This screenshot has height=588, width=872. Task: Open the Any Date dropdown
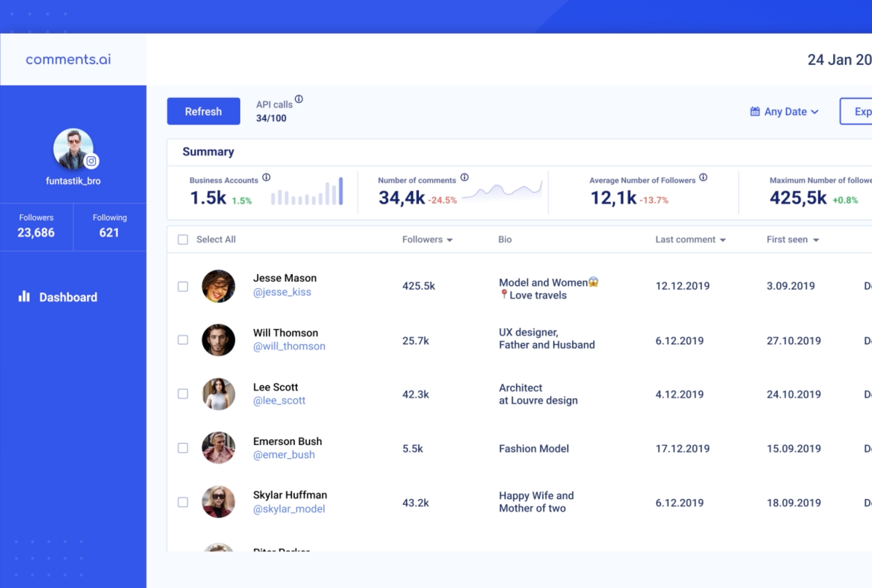click(785, 112)
